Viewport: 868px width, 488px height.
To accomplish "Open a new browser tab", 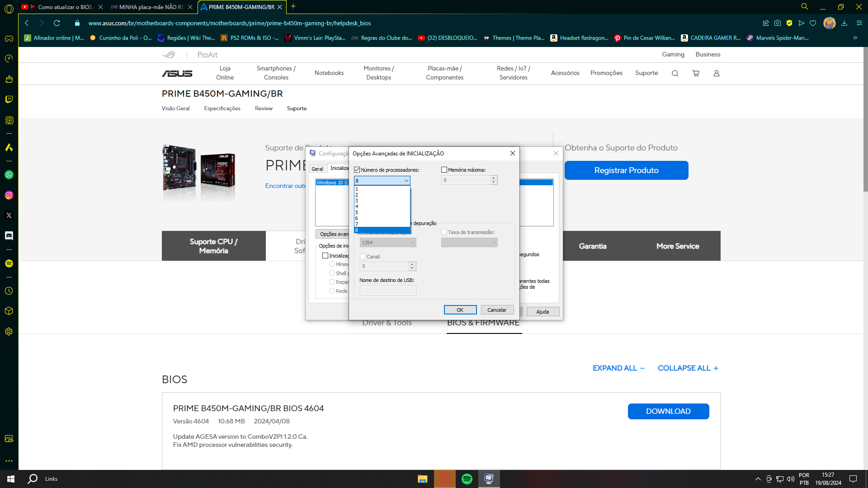I will click(293, 6).
